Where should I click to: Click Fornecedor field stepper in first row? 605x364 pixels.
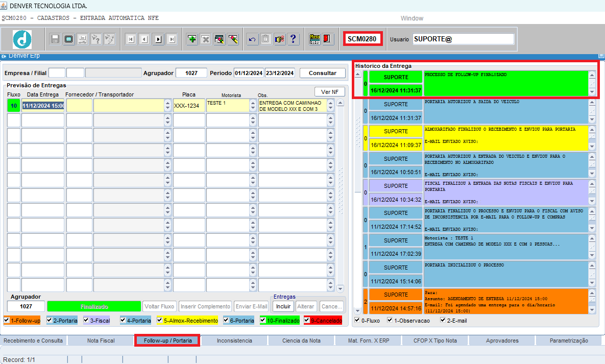pos(167,105)
